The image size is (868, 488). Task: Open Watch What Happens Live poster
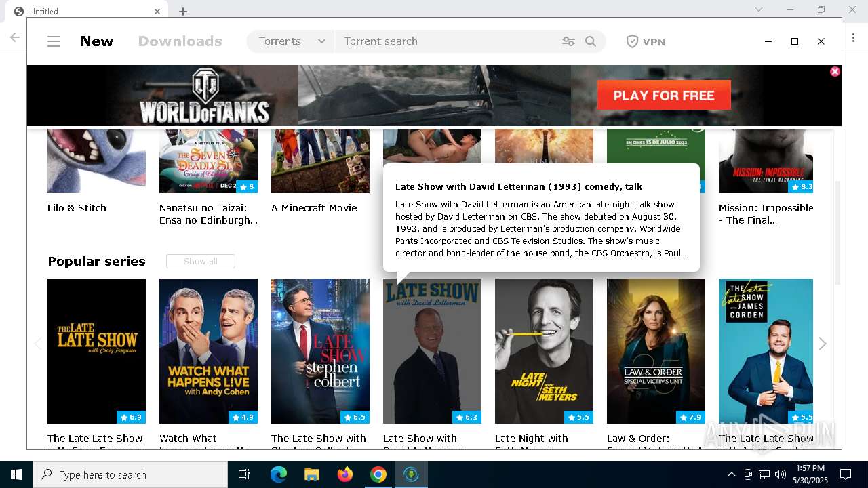(208, 351)
